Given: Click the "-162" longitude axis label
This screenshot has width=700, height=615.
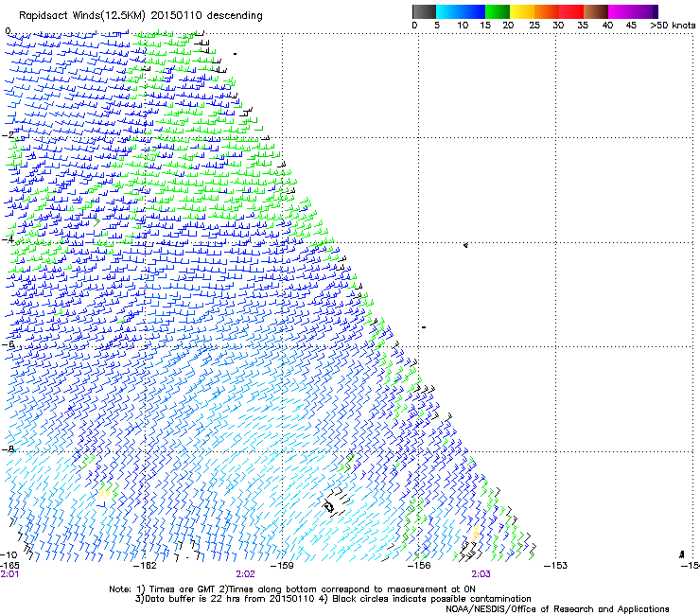Looking at the screenshot, I should click(x=146, y=566).
